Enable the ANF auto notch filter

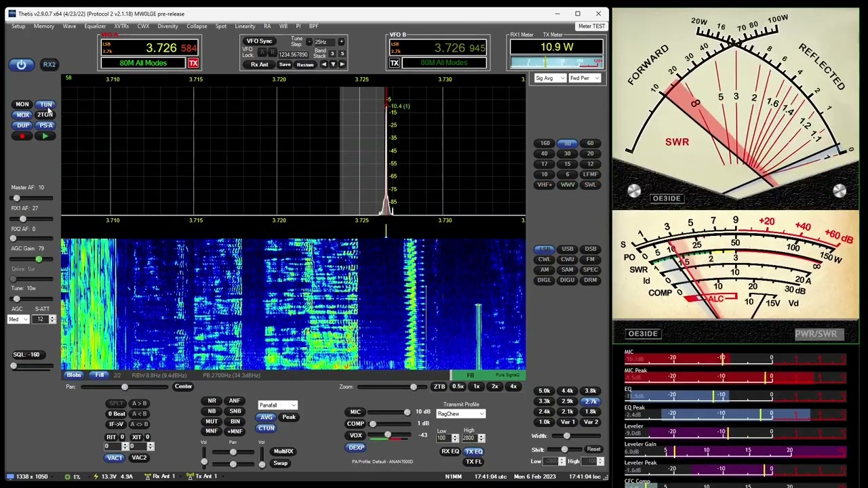235,401
